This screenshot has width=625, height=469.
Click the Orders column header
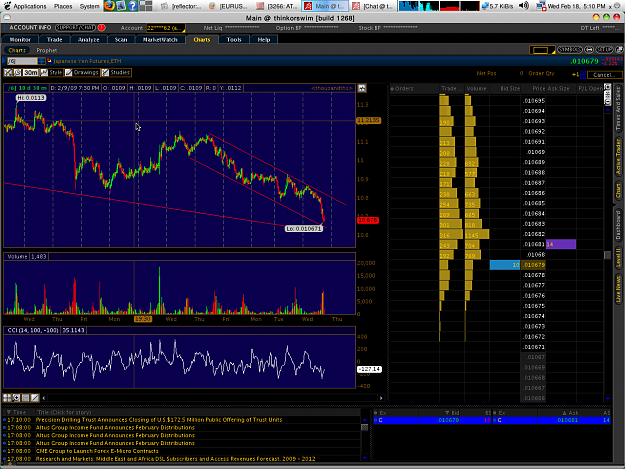(x=414, y=88)
